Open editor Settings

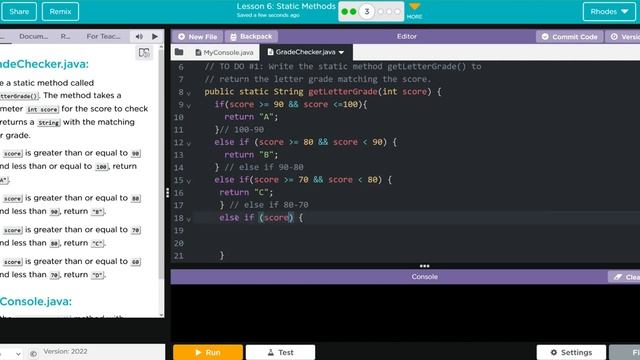click(x=571, y=352)
